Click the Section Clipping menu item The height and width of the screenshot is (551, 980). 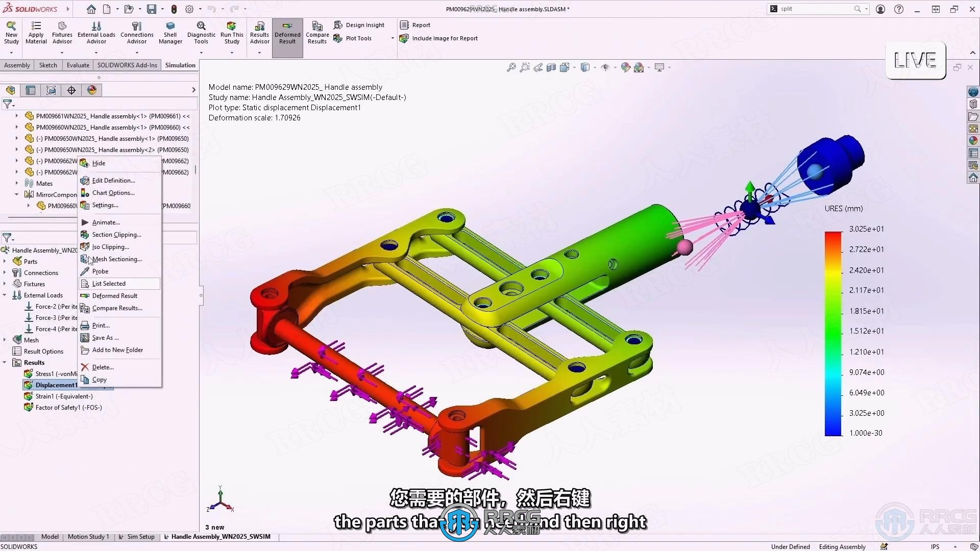pos(116,234)
